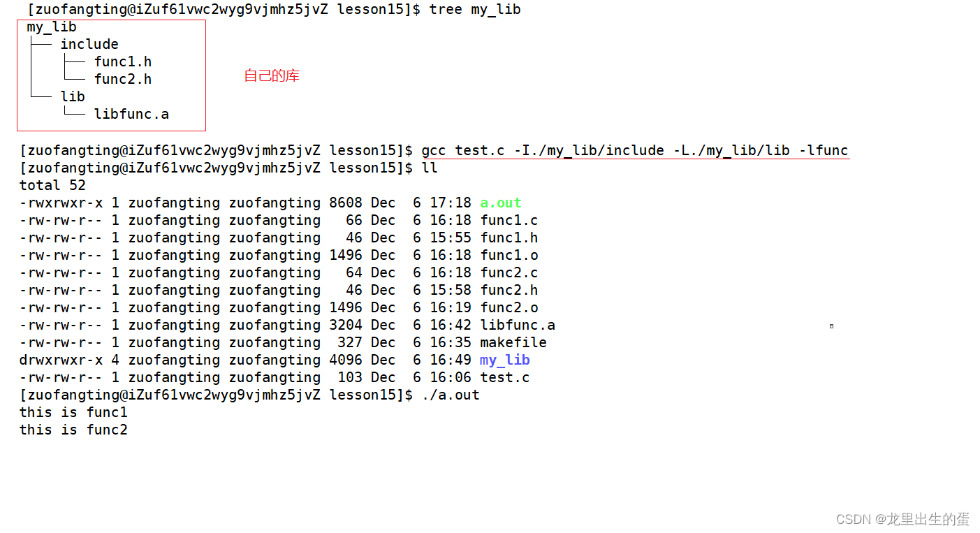Click the 'this is func2' output line
Image resolution: width=980 pixels, height=533 pixels.
click(73, 430)
